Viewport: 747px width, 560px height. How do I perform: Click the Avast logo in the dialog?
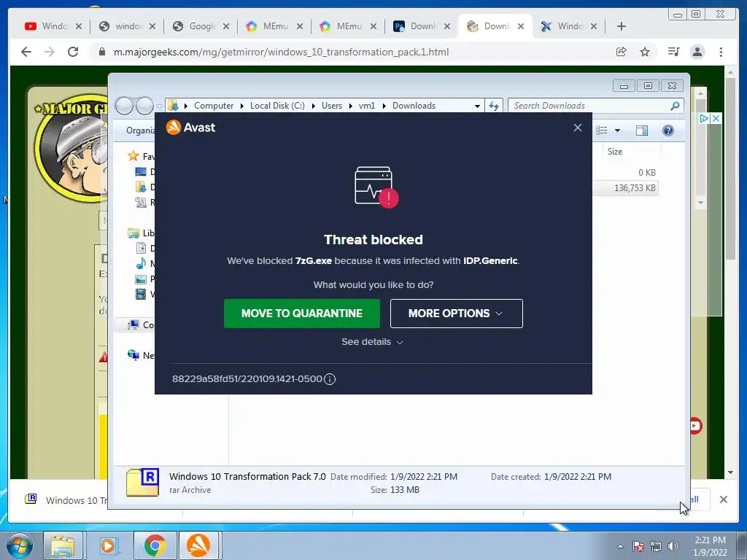190,128
